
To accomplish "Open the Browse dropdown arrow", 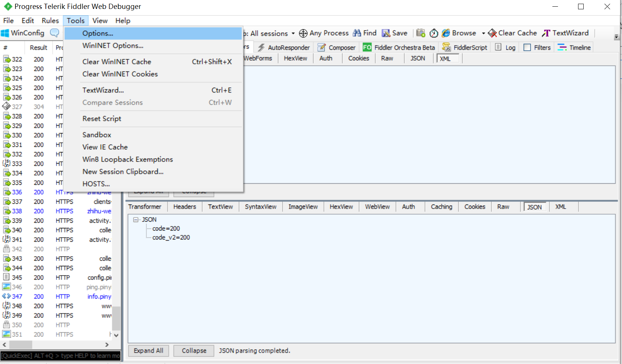I will tap(483, 33).
